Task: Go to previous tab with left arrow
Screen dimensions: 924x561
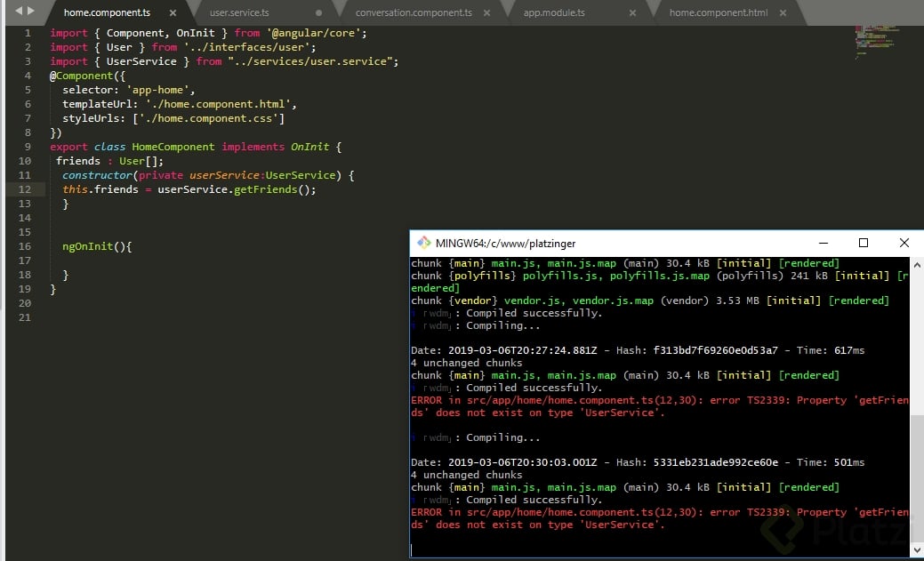Action: point(19,11)
